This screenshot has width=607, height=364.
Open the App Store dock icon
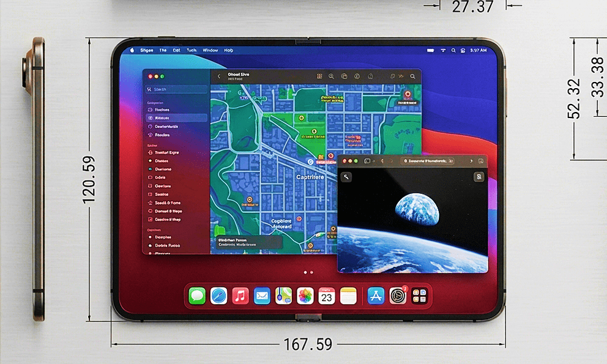tap(376, 296)
